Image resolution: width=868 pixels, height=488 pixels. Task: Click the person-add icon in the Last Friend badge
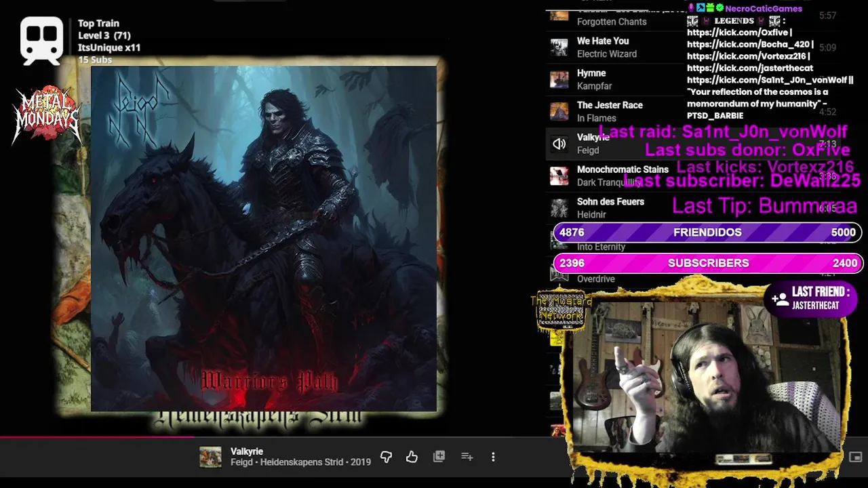779,298
